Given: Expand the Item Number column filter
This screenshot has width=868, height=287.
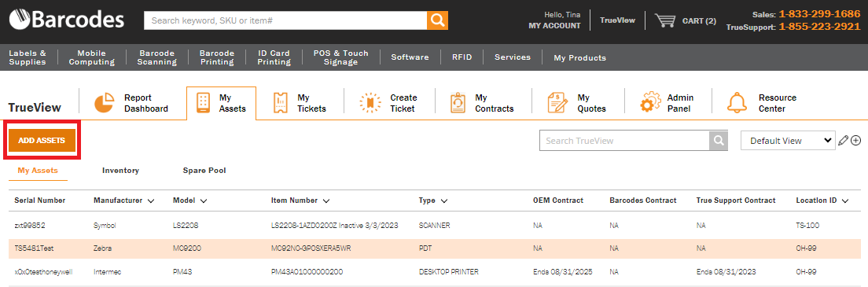Looking at the screenshot, I should click(325, 201).
